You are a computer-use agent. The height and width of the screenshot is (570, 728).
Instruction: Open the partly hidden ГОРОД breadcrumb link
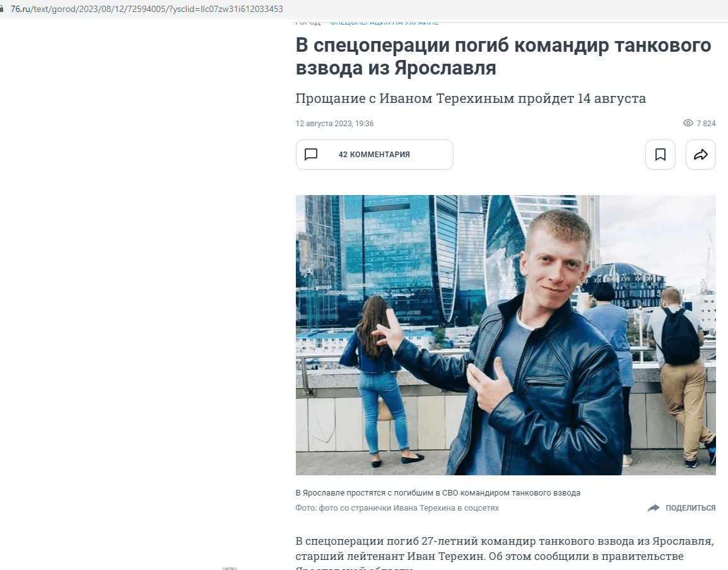308,22
